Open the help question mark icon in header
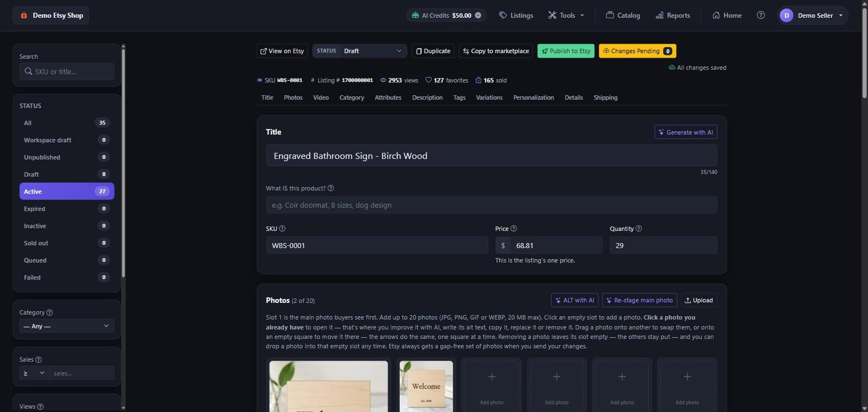 761,16
